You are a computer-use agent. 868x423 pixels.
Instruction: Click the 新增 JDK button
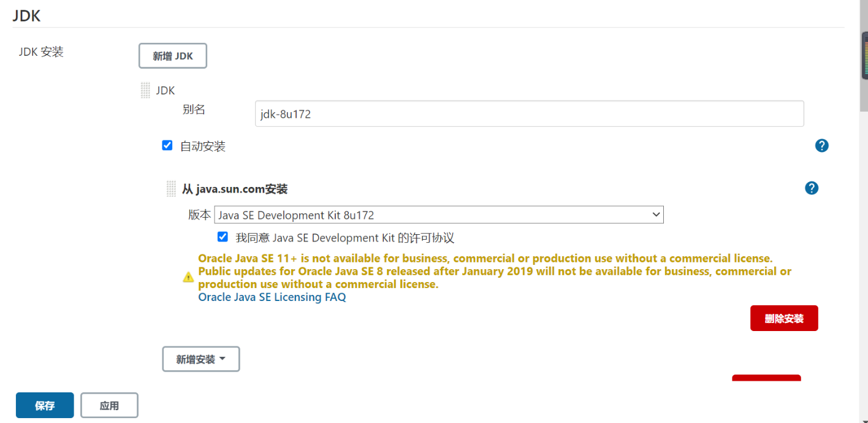[x=173, y=56]
